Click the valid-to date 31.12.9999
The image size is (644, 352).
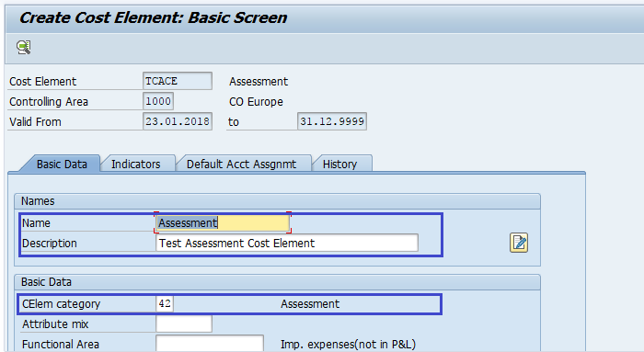[x=332, y=121]
